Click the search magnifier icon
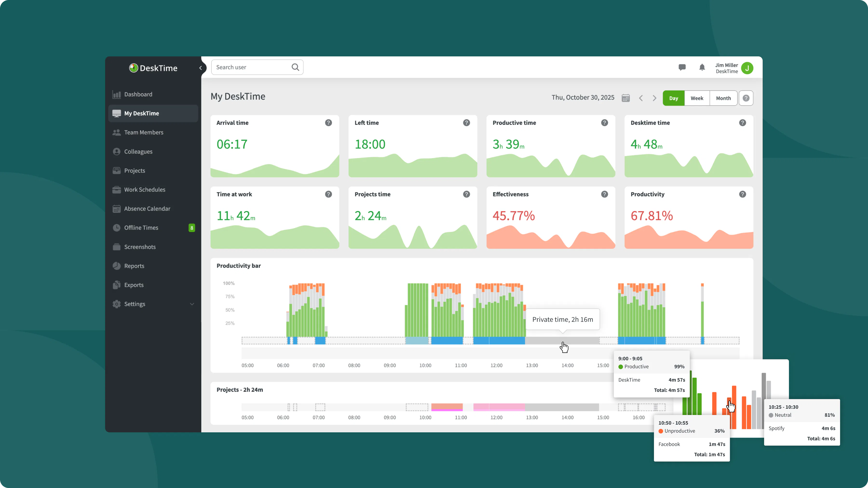The width and height of the screenshot is (868, 488). [295, 67]
